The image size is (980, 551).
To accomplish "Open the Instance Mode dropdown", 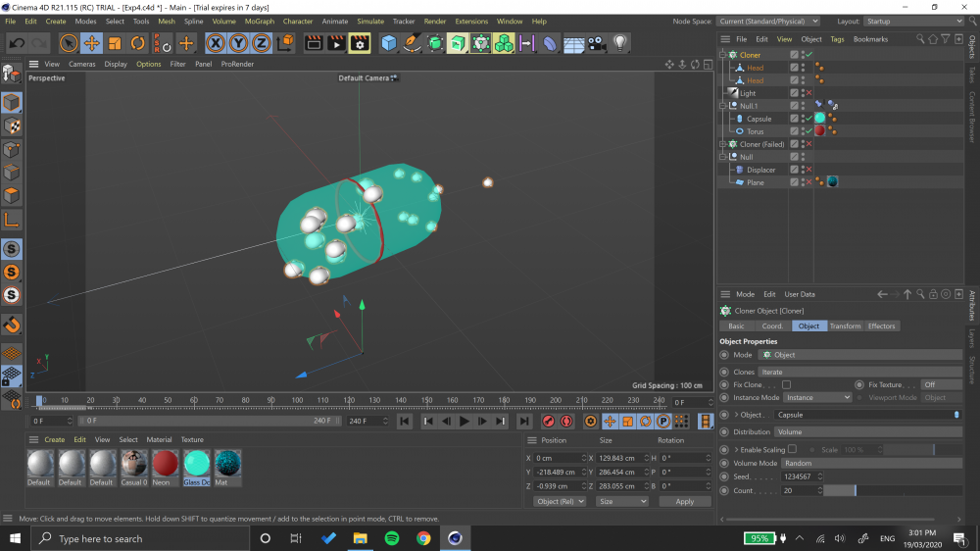I will [x=817, y=397].
